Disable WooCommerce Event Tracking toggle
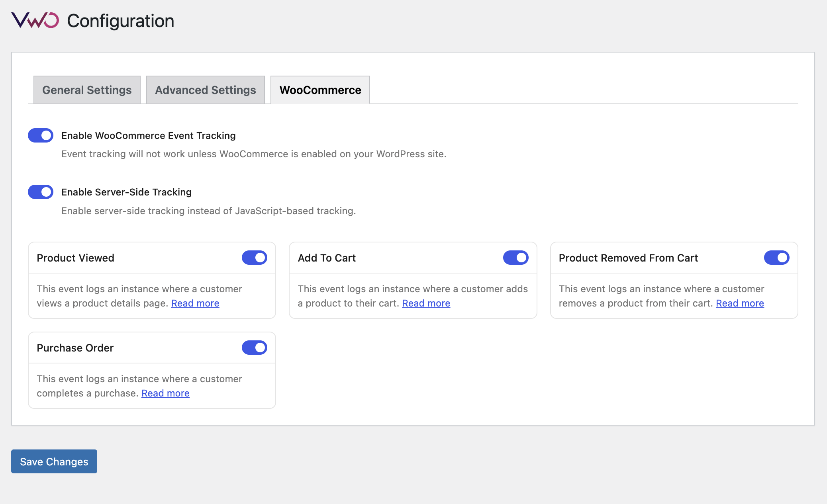Screen dimensions: 827x504 point(41,135)
